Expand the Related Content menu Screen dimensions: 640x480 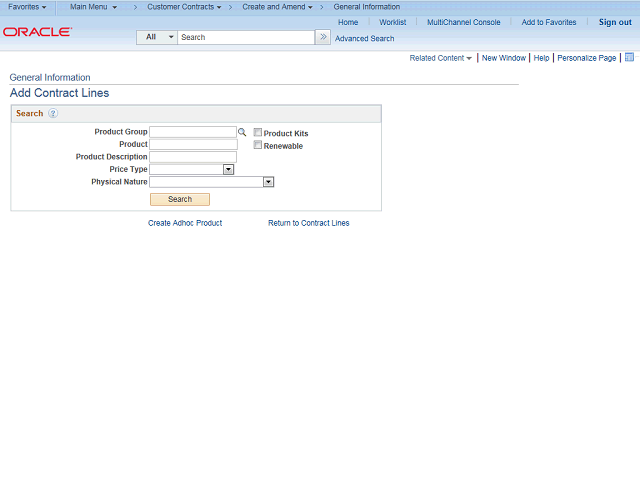(440, 58)
